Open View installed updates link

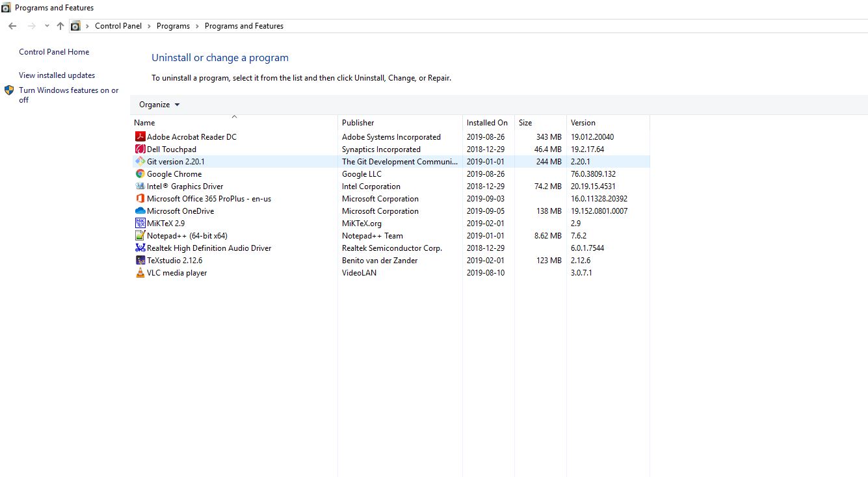pyautogui.click(x=57, y=75)
